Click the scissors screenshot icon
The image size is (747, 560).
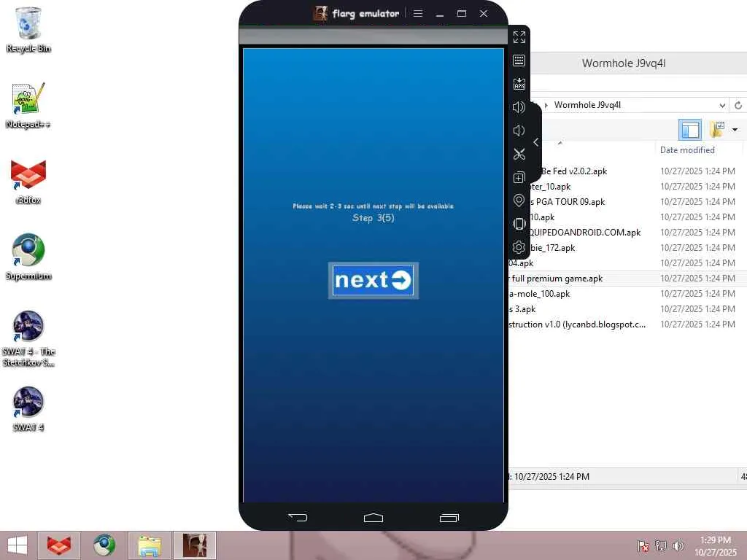tap(519, 154)
